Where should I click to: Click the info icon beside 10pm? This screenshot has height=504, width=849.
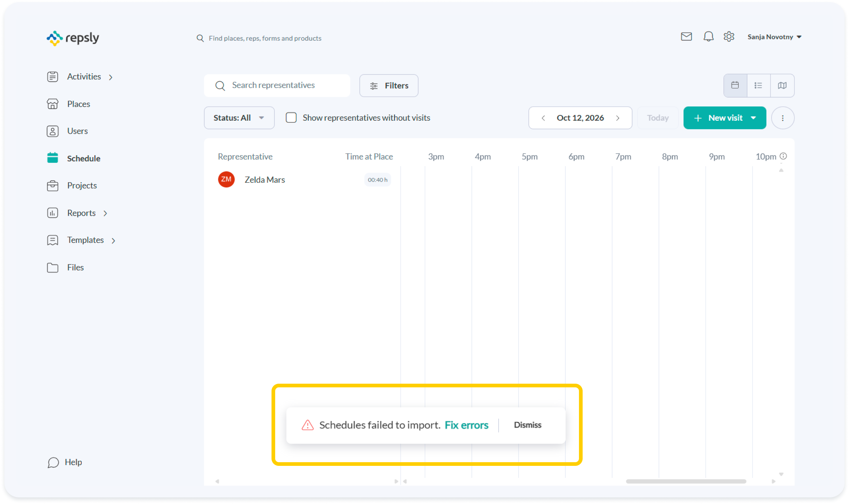pos(783,156)
